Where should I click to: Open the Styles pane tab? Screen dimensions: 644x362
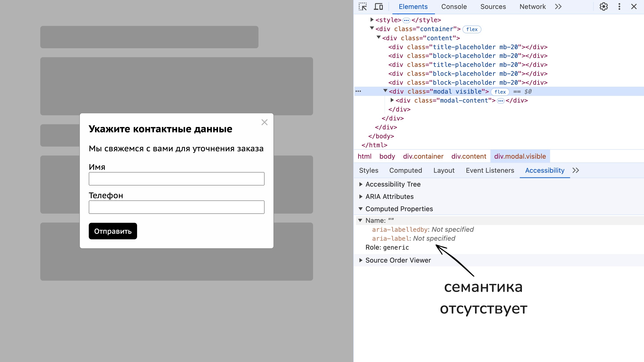tap(369, 170)
